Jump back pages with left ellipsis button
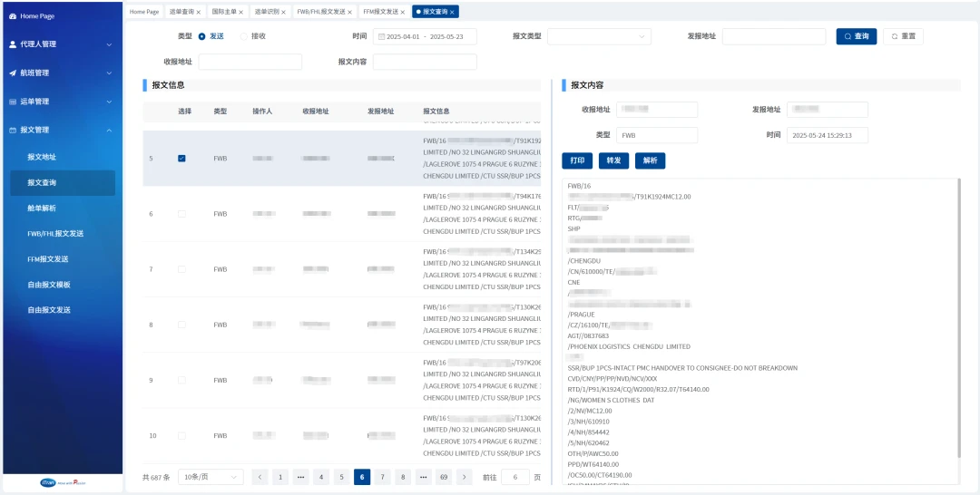This screenshot has width=980, height=495. 300,477
